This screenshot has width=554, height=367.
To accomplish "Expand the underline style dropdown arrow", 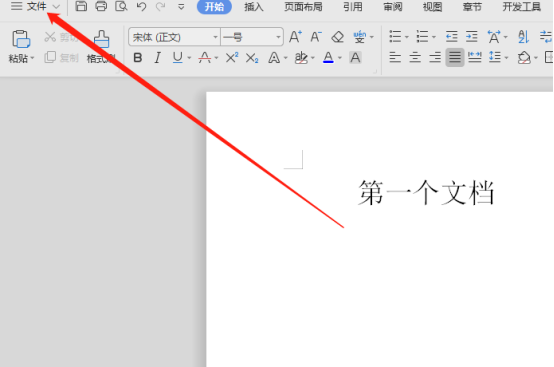I will click(x=189, y=58).
